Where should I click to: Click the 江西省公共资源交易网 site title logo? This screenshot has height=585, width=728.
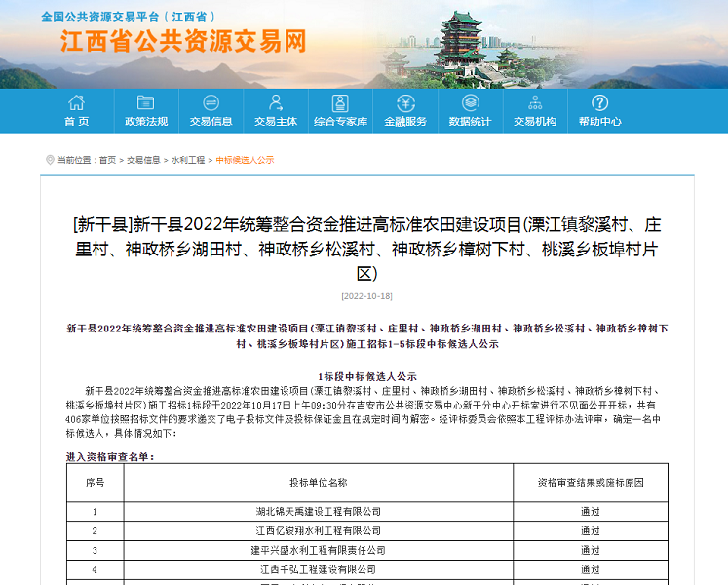(183, 41)
